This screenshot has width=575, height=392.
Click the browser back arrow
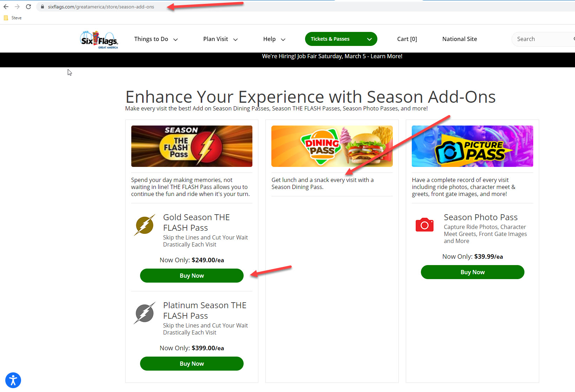[x=6, y=7]
